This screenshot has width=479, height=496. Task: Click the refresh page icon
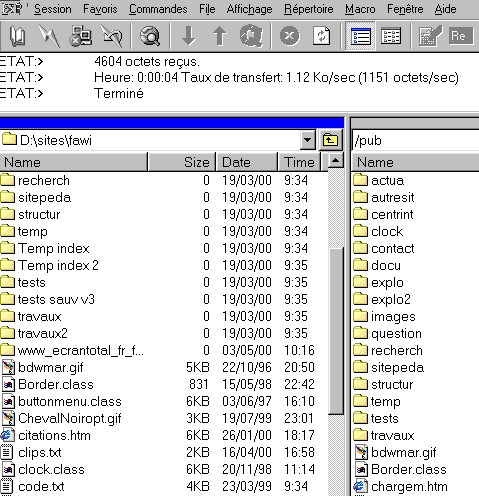pos(322,36)
